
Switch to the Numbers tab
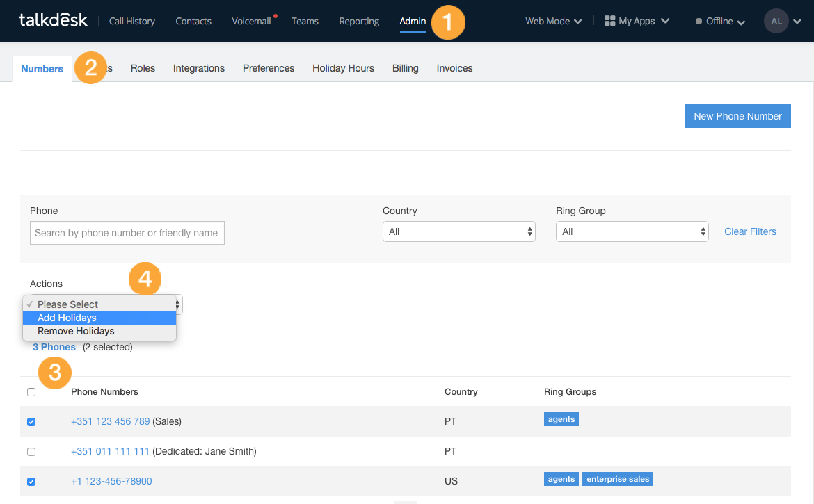click(x=42, y=69)
